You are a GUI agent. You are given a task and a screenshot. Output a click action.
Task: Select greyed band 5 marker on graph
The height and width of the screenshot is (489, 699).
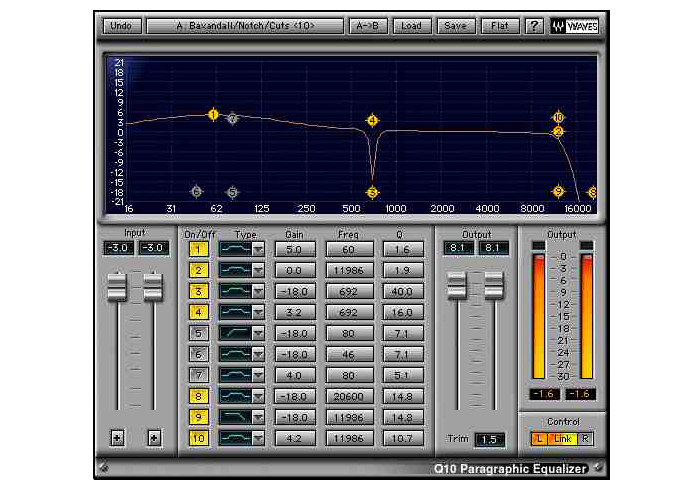tap(232, 193)
